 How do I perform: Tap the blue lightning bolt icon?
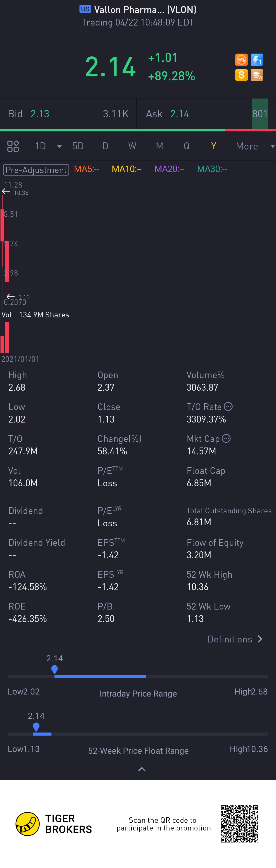coord(257,60)
